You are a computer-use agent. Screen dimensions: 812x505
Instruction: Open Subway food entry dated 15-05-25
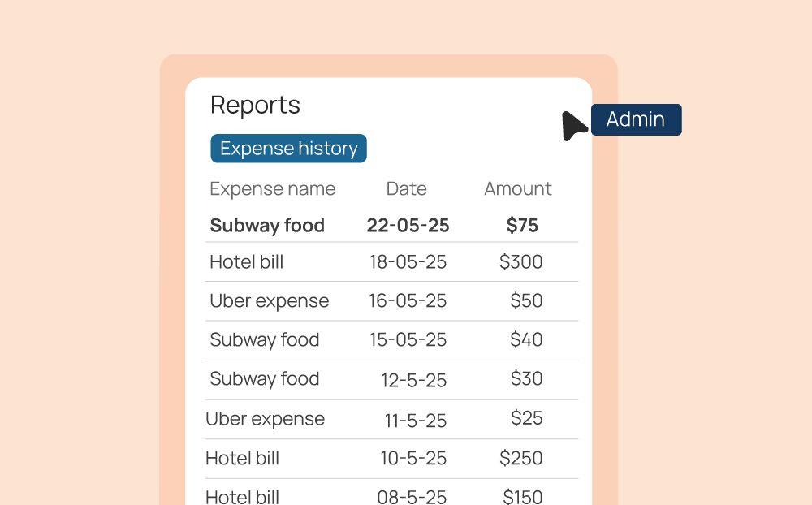[391, 340]
